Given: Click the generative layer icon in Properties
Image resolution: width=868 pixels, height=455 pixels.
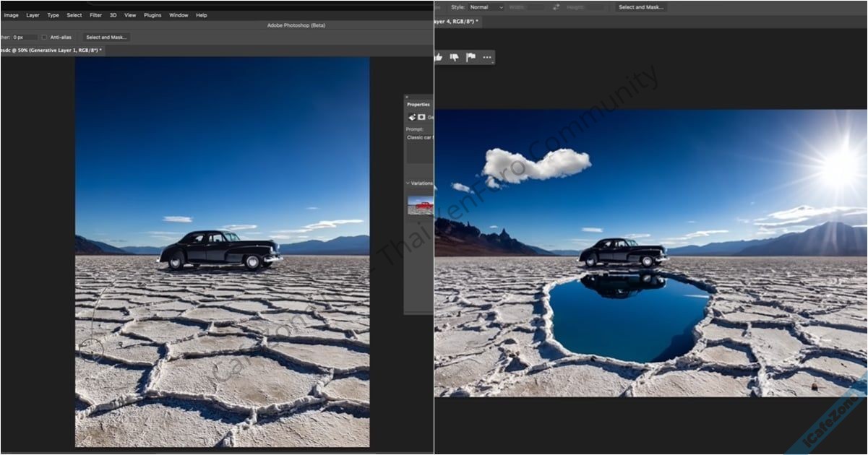Looking at the screenshot, I should 412,117.
